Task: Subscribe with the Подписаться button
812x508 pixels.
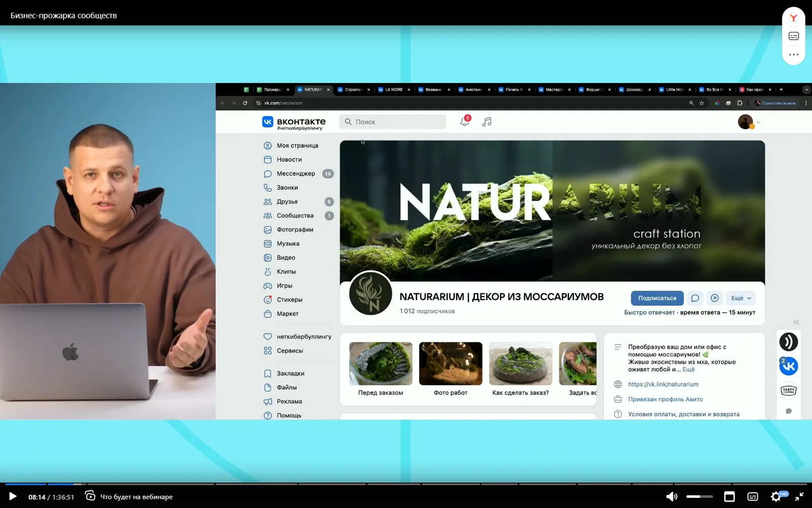Action: pyautogui.click(x=657, y=298)
